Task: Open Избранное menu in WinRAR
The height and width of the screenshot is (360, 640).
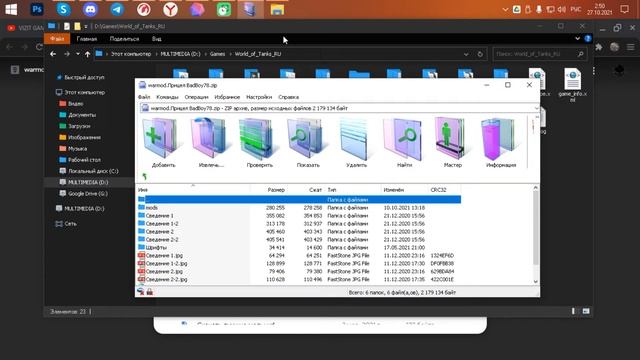Action: click(227, 97)
